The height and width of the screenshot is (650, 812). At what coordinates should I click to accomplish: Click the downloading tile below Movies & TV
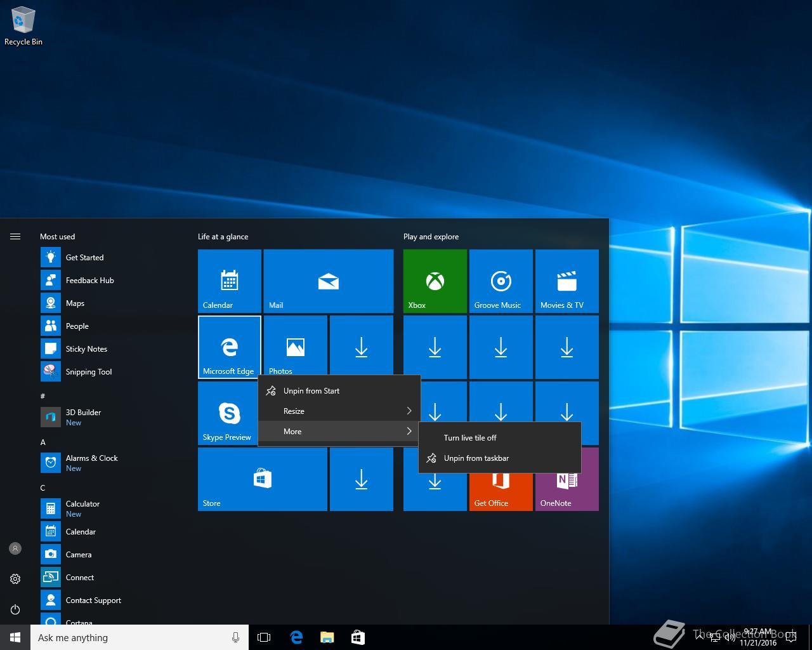pyautogui.click(x=567, y=347)
